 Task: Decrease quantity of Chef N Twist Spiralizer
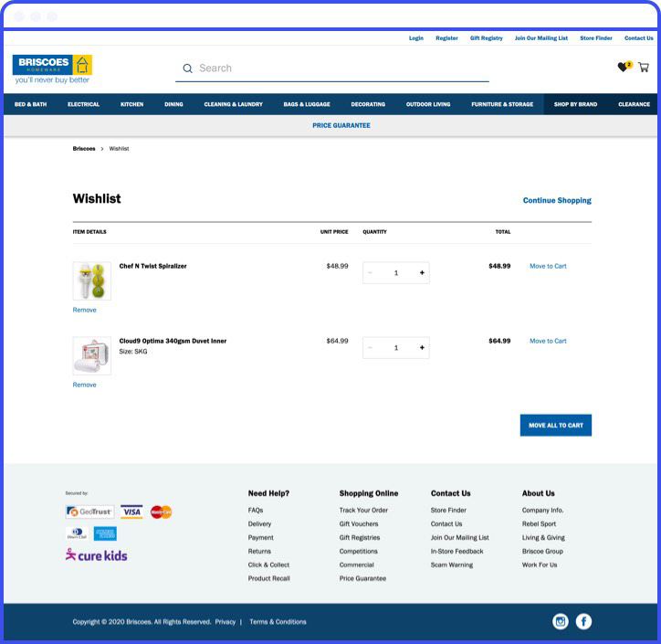coord(370,273)
